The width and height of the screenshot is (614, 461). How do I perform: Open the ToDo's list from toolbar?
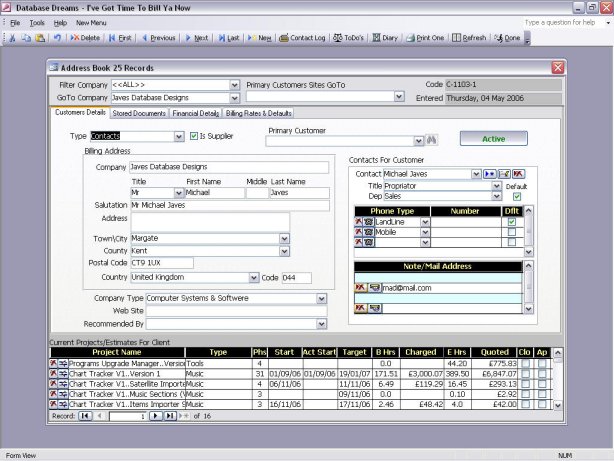(x=348, y=38)
